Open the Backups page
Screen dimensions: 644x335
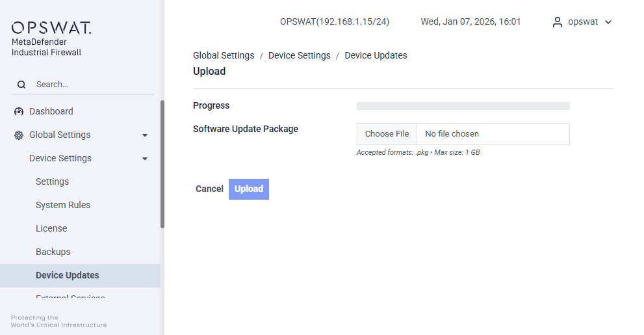click(53, 252)
